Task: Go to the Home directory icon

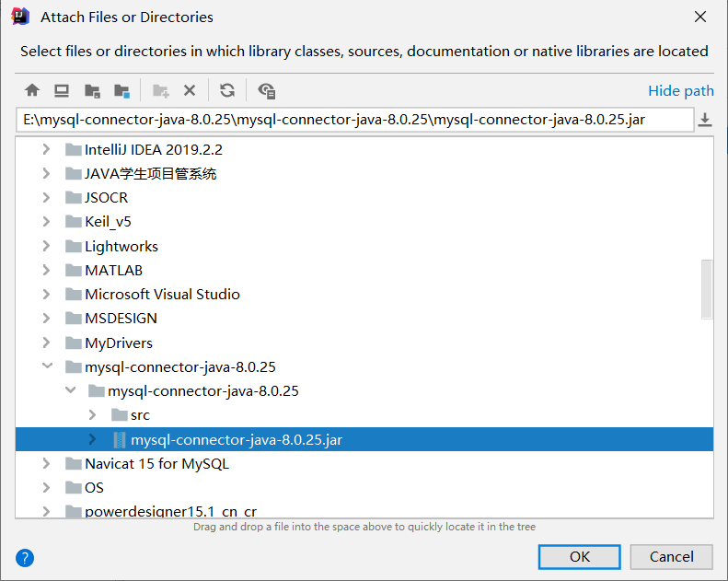Action: [32, 90]
